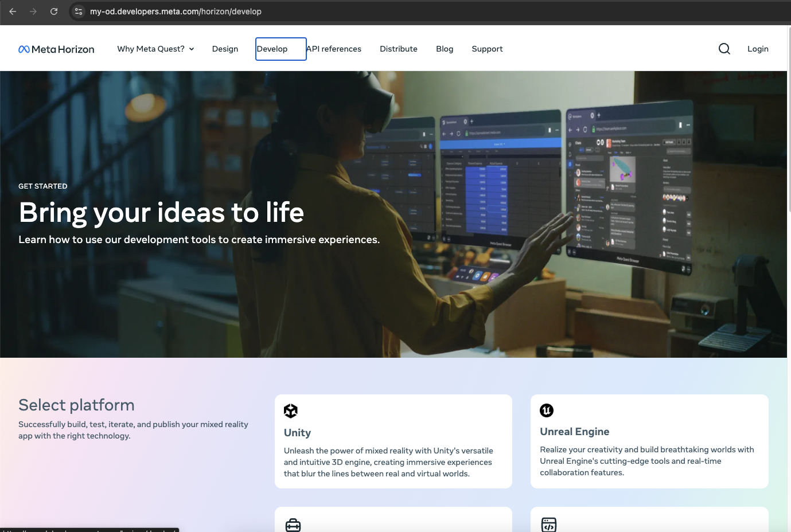Open the Blog menu item
791x532 pixels.
point(445,49)
